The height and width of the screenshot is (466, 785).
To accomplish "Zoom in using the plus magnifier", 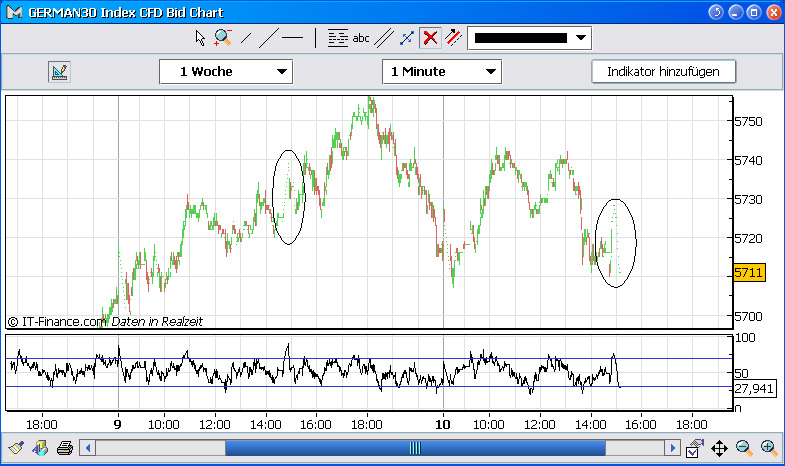I will click(768, 447).
